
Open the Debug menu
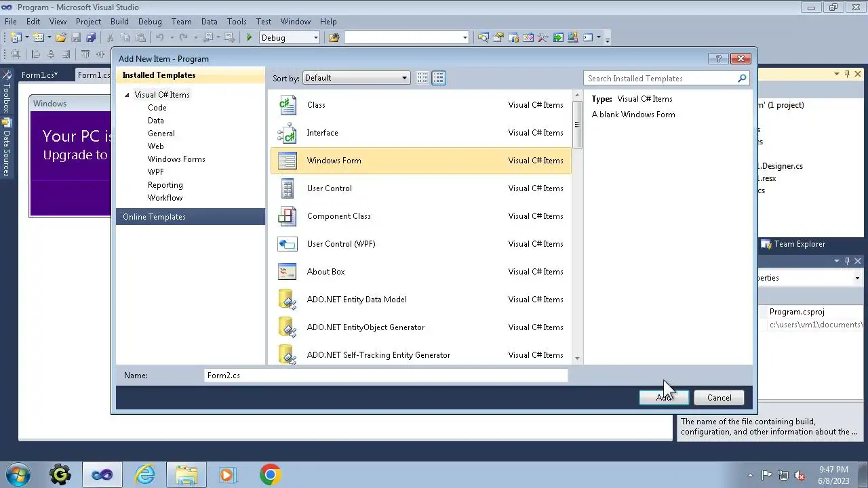coord(150,22)
